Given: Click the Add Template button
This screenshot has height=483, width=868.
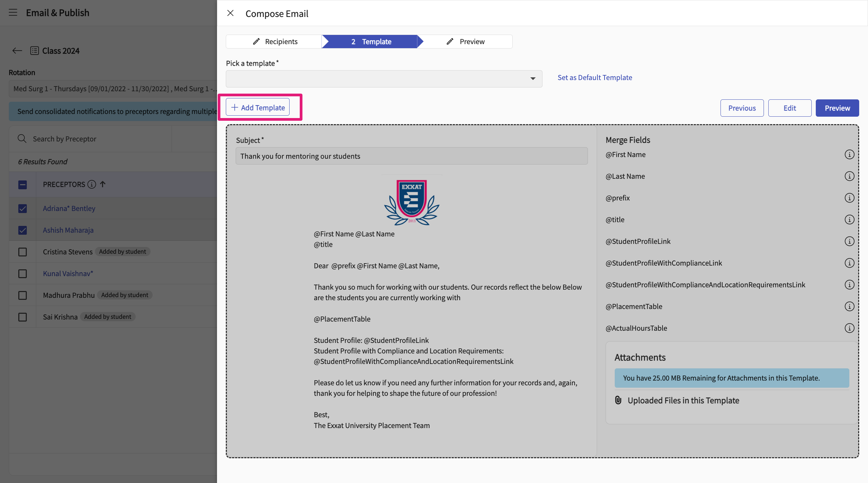Looking at the screenshot, I should (258, 108).
